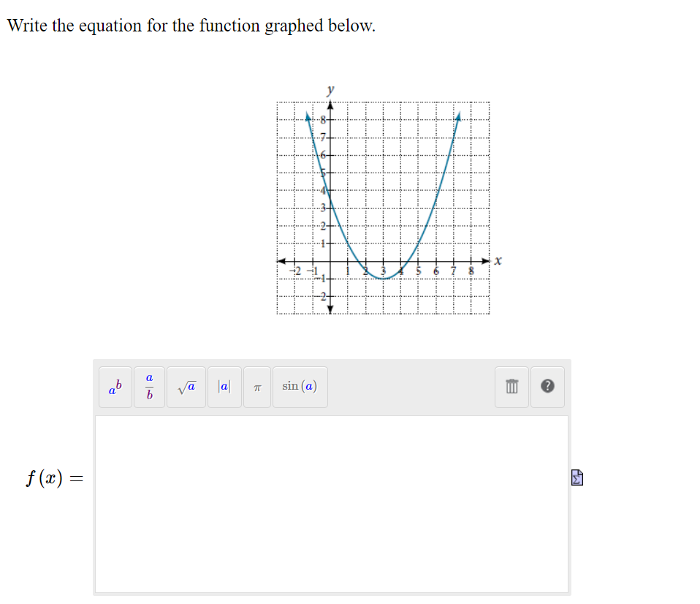The width and height of the screenshot is (700, 604).
Task: Select the absolute value |a| tool
Action: point(224,386)
